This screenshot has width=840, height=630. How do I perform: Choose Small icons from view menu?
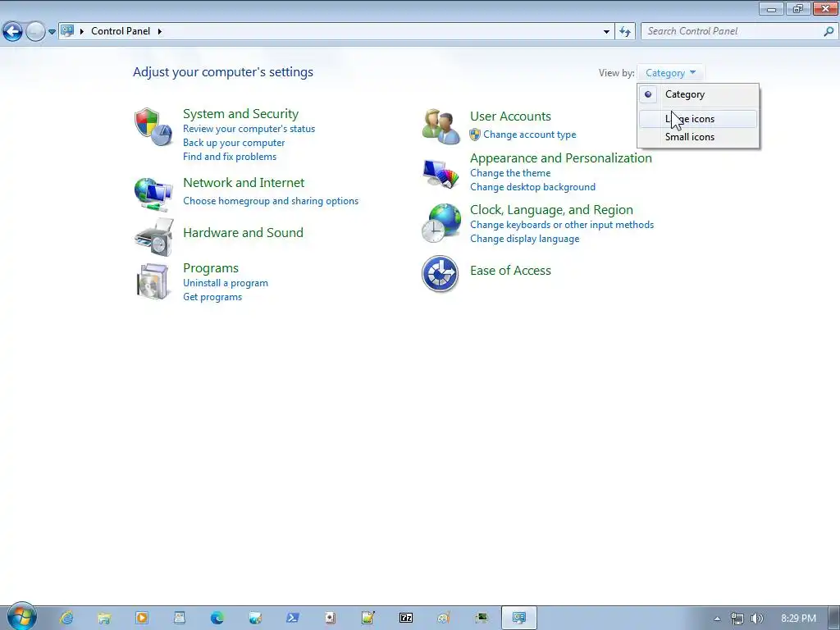(698, 137)
